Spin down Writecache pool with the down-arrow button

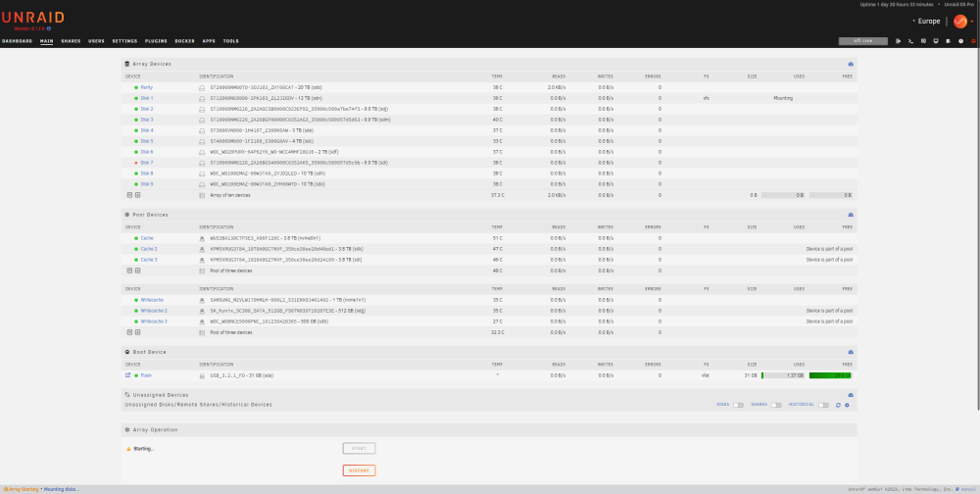pos(130,332)
